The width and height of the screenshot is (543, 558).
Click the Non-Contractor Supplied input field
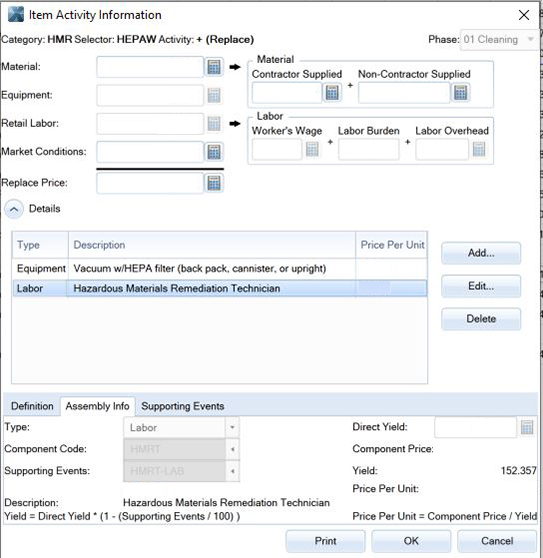pos(404,93)
